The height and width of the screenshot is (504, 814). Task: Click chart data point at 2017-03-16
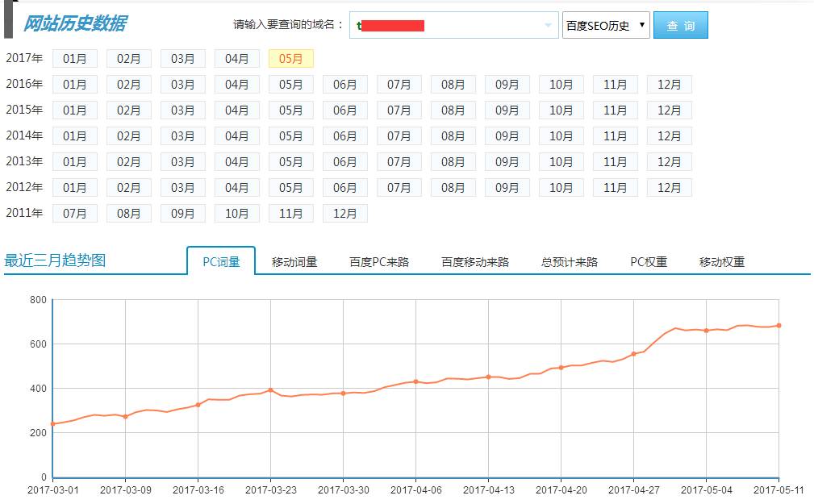coord(198,405)
